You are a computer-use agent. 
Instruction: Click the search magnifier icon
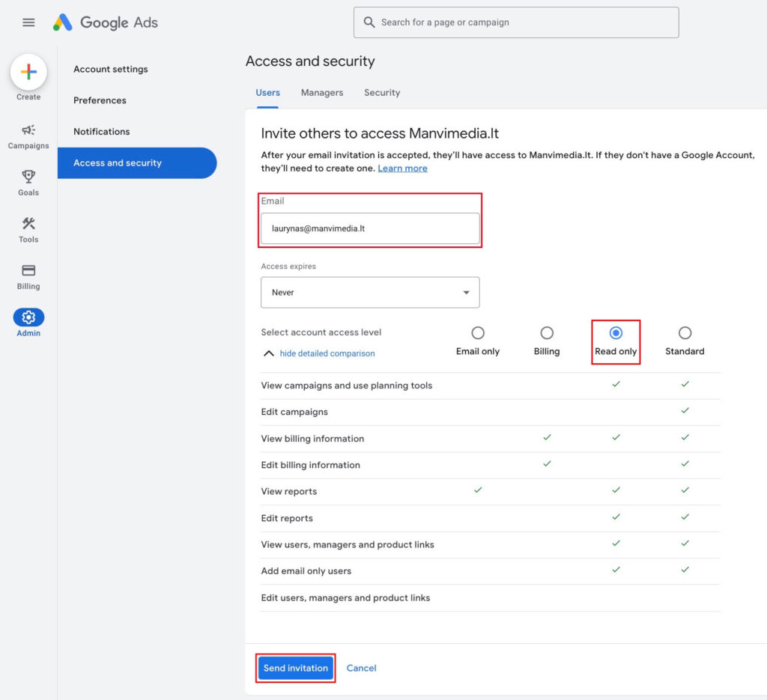point(369,22)
